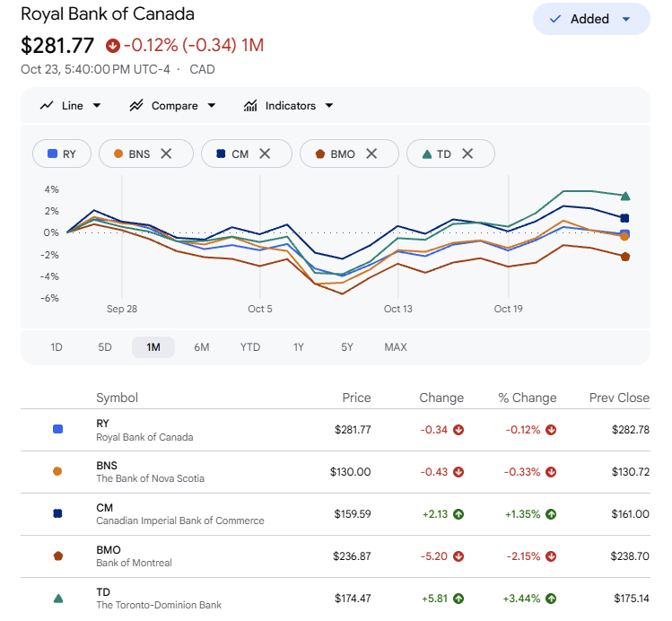Open the Royal Bank of Canada row

point(336,430)
